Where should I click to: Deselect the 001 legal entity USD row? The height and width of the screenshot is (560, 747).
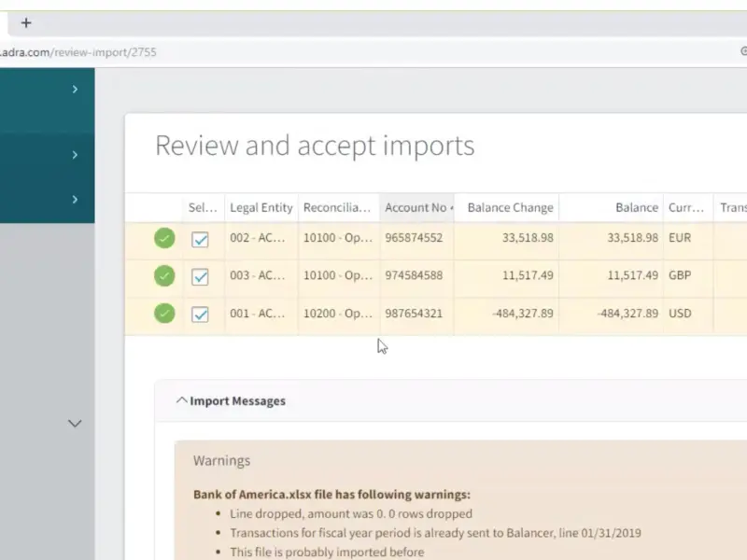200,315
